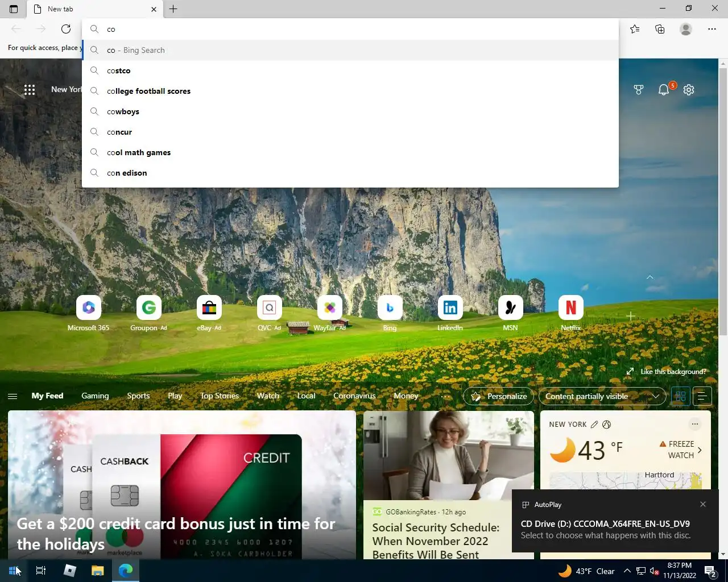Open Microsoft Rewards trophy icon
Viewport: 728px width, 582px height.
pyautogui.click(x=639, y=90)
